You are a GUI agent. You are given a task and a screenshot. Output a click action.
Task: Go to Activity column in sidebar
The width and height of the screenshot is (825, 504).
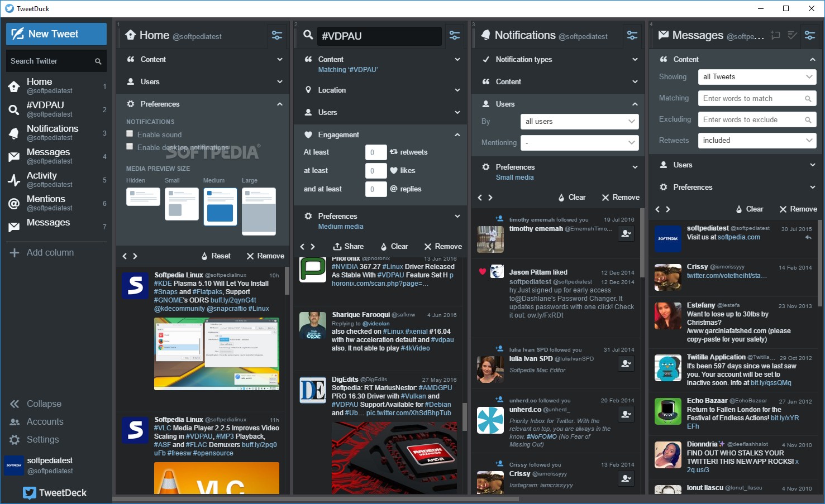tap(56, 180)
